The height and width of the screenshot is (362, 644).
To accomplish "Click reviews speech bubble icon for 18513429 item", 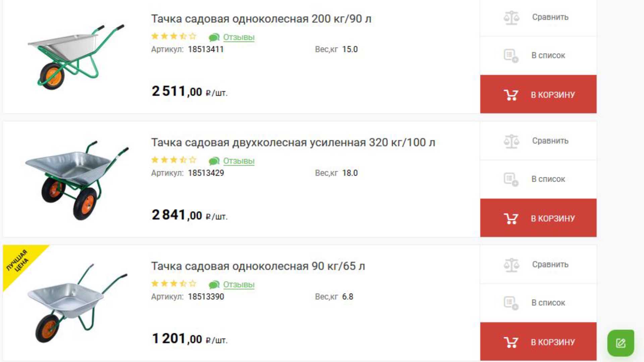I will pos(214,161).
